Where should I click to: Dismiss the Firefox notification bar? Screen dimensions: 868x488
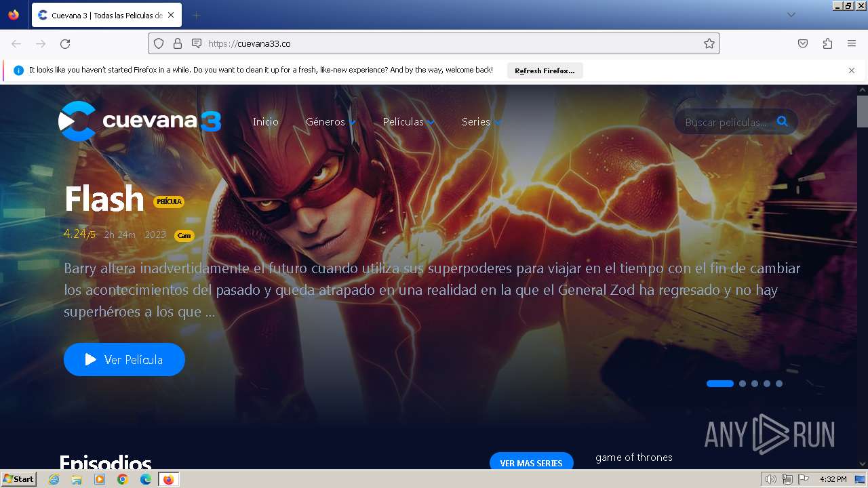(x=852, y=70)
